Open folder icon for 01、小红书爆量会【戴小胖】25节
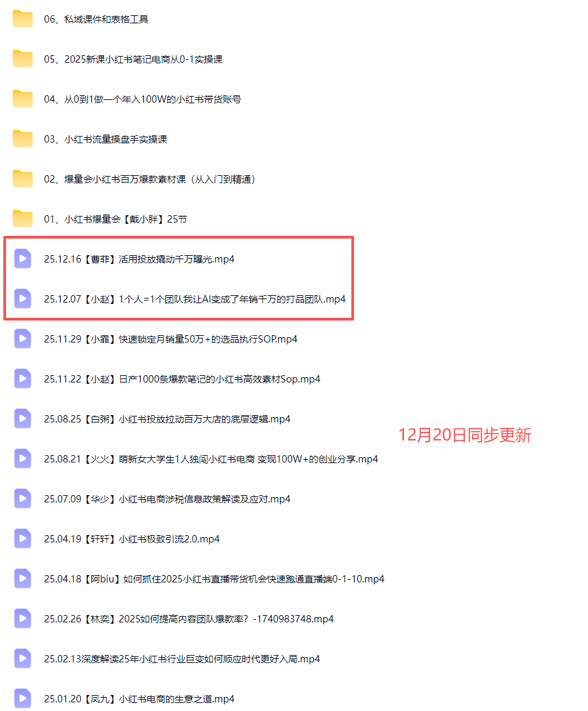588x711 pixels. tap(22, 219)
